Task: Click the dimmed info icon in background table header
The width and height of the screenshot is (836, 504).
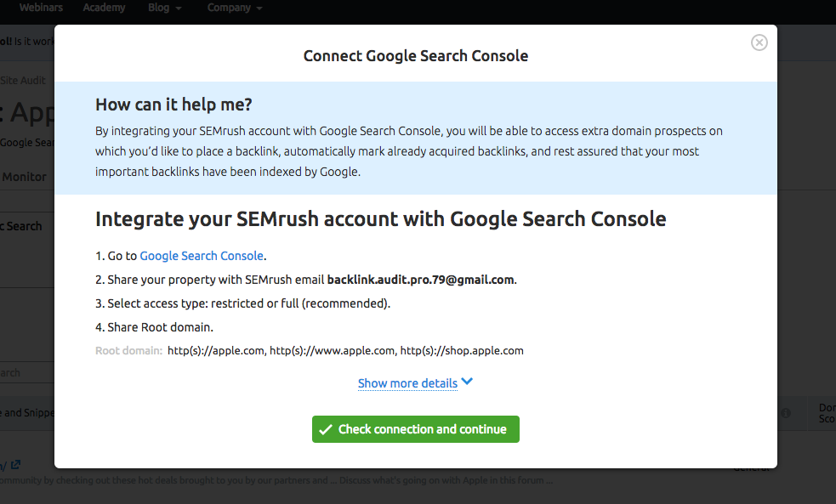Action: pyautogui.click(x=786, y=413)
